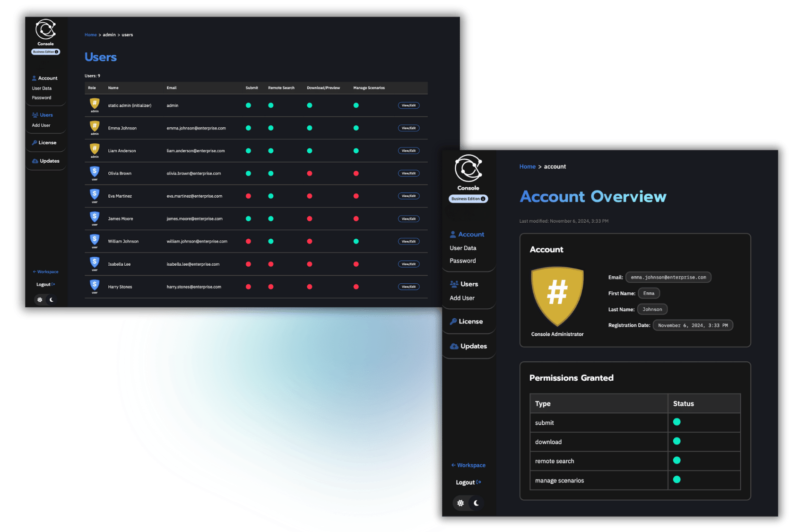Select the Registration Date field value
This screenshot has height=532, width=798.
pos(693,325)
